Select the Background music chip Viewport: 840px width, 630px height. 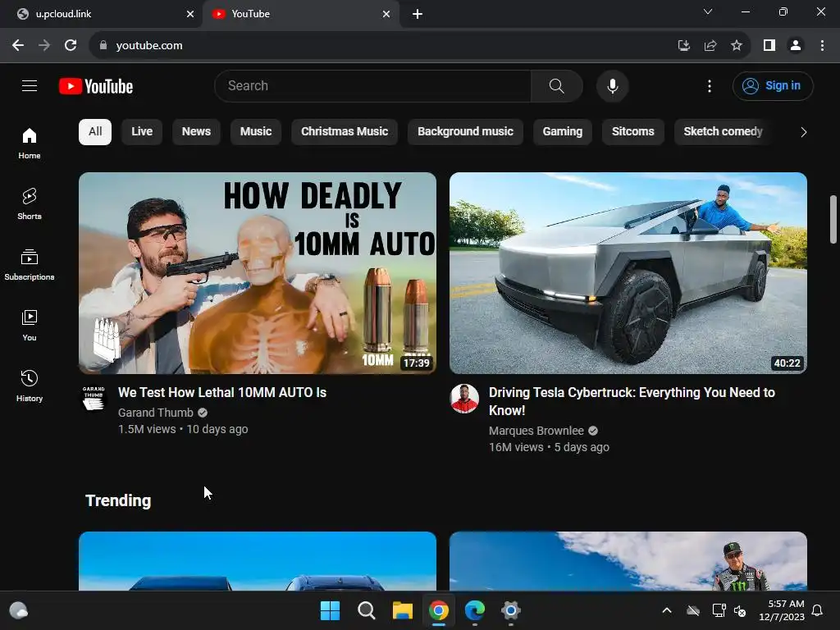pos(465,132)
